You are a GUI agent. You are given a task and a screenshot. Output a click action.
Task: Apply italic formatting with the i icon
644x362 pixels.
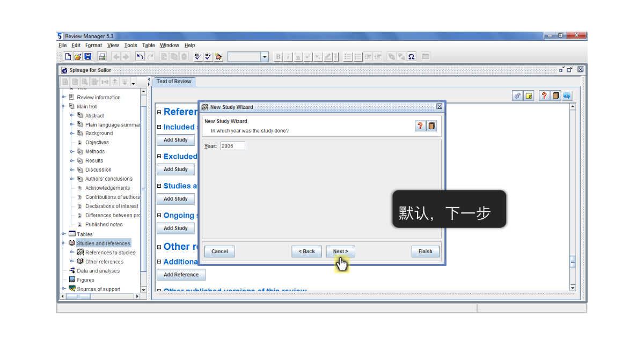coord(288,56)
